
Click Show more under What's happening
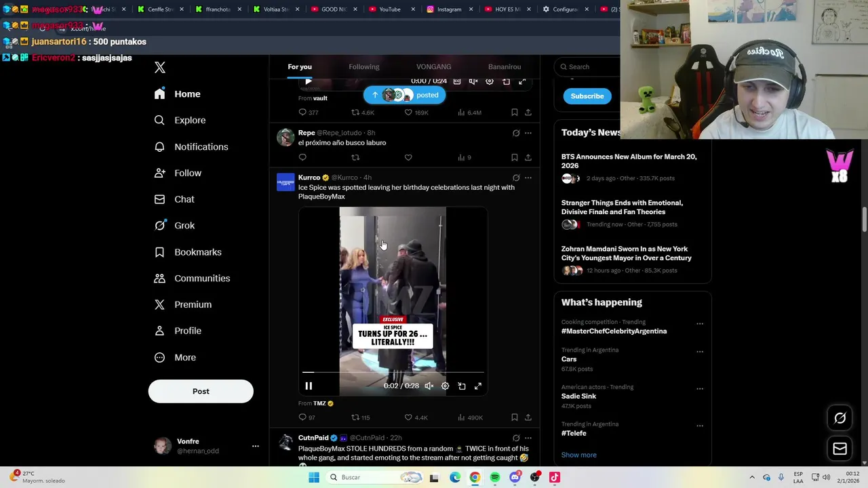[x=579, y=455]
